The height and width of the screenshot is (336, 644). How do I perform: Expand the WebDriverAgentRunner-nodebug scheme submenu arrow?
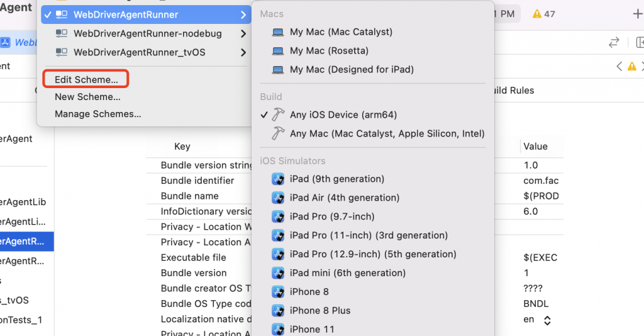coord(243,33)
